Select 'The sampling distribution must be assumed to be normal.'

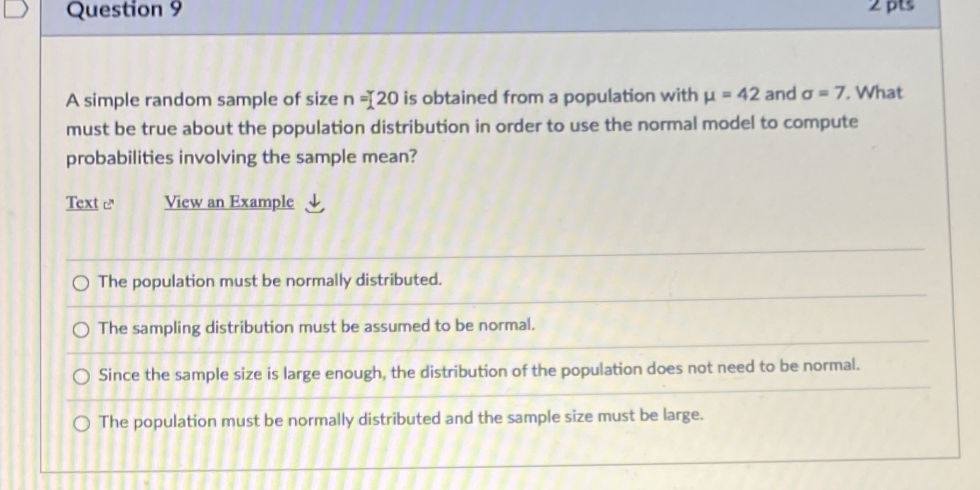[81, 329]
